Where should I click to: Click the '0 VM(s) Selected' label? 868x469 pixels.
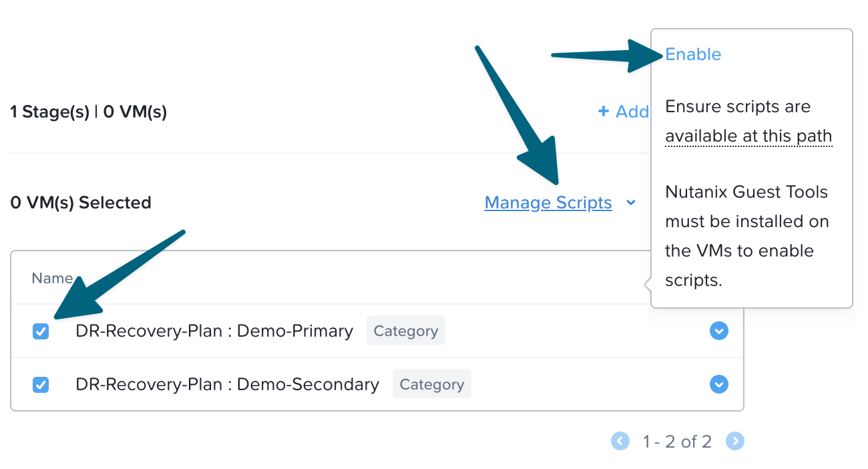click(x=81, y=203)
